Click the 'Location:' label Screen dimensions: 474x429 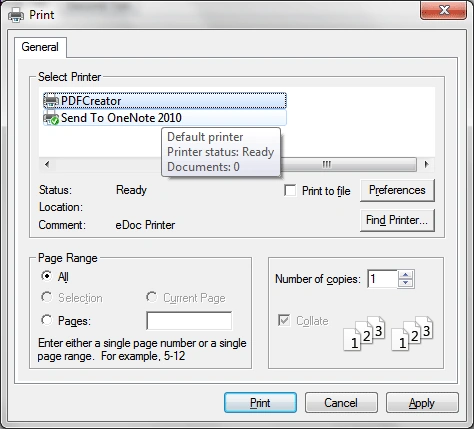61,207
